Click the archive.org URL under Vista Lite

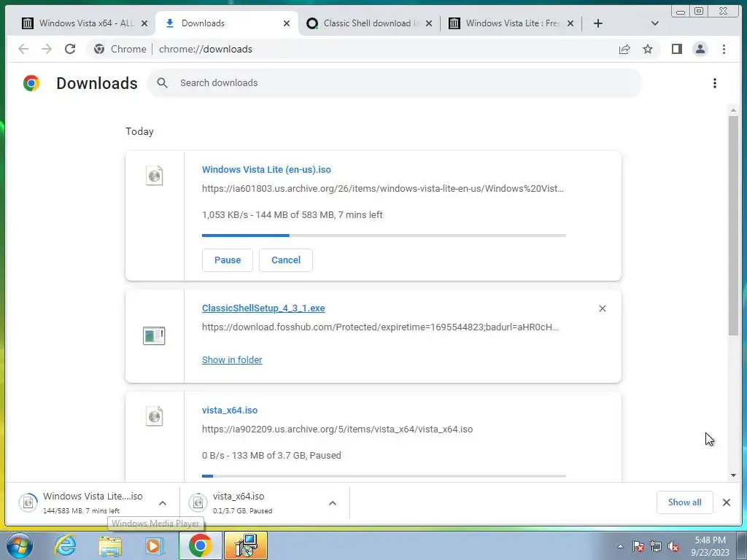[x=382, y=189]
